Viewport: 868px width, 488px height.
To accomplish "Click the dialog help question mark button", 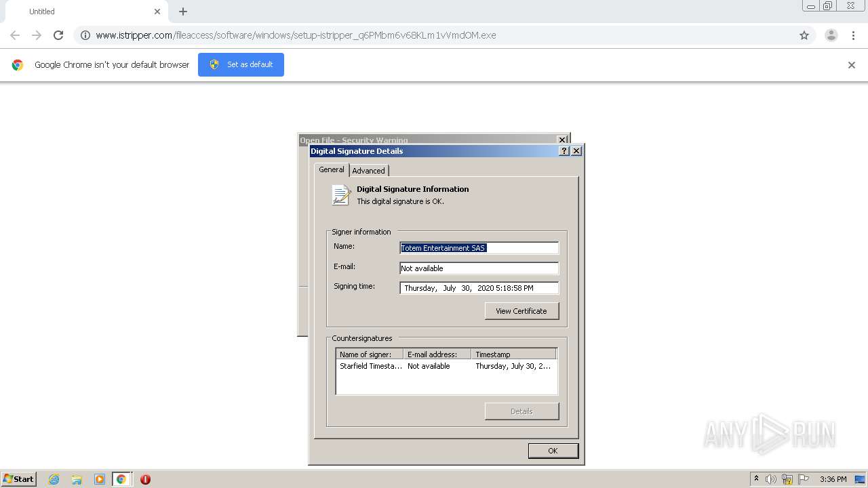I will click(564, 151).
